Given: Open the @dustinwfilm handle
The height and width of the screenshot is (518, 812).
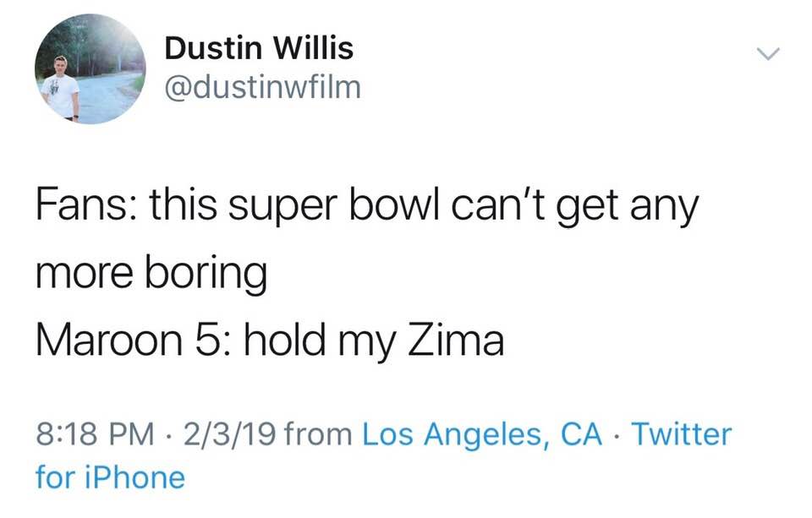Looking at the screenshot, I should (262, 87).
